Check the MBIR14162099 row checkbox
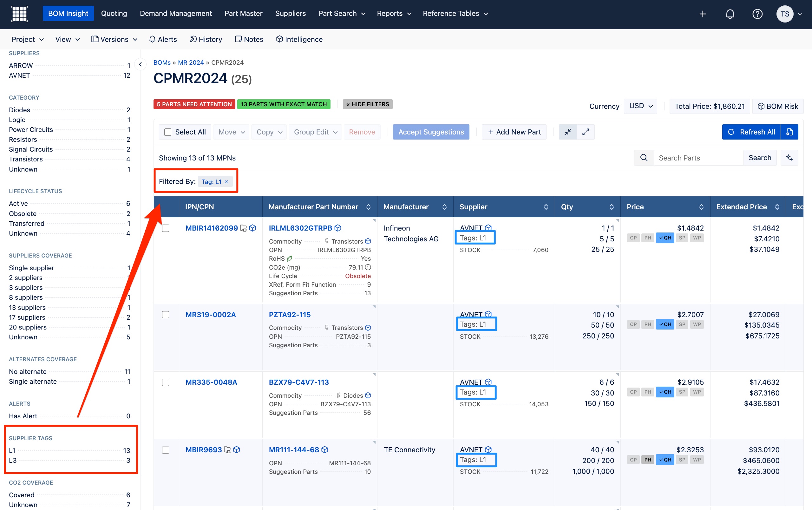 (x=166, y=228)
